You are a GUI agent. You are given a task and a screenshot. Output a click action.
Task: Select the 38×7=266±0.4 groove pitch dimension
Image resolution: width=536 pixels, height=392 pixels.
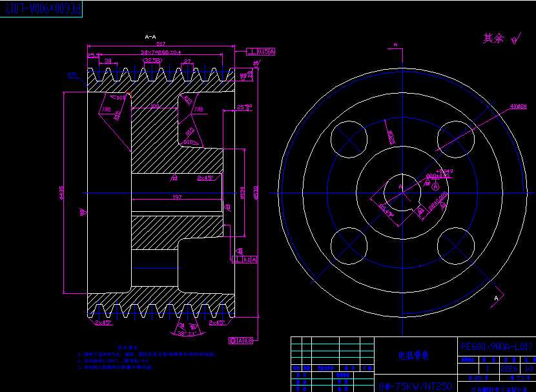click(161, 52)
